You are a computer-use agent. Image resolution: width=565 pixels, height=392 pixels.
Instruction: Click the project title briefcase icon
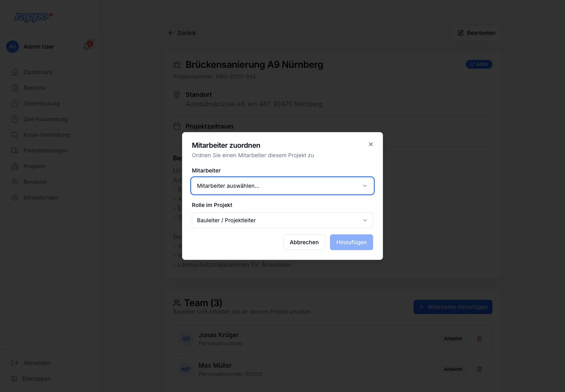pos(177,65)
